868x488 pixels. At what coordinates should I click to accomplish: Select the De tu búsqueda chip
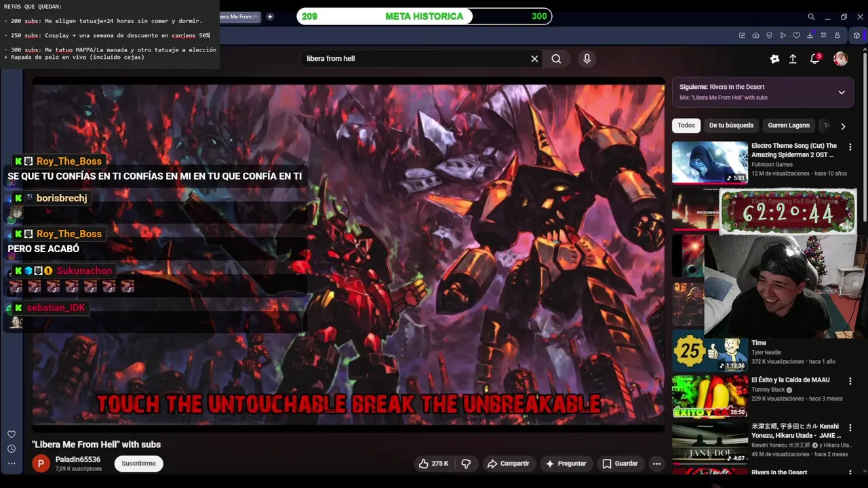pyautogui.click(x=731, y=125)
